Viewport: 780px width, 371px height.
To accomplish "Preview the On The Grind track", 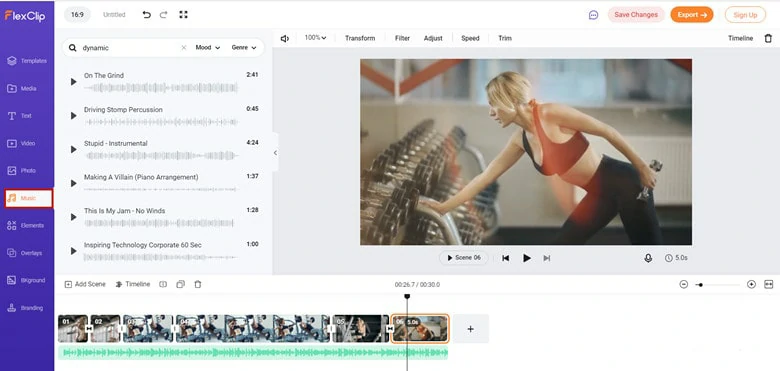I will (74, 82).
